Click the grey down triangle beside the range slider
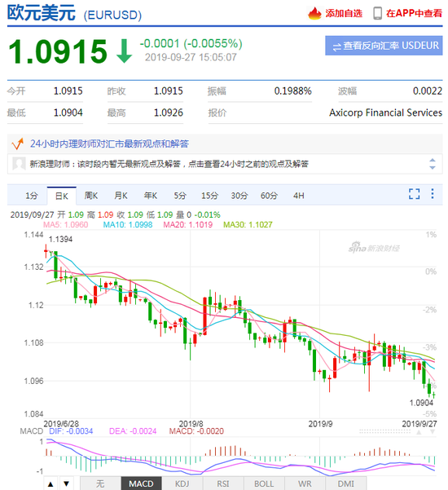Screen dimensions: 448x490 point(433,432)
